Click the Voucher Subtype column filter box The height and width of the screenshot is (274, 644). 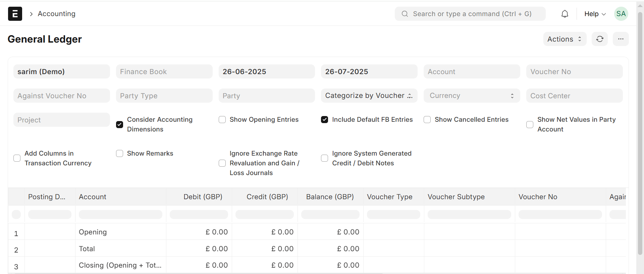(x=470, y=214)
